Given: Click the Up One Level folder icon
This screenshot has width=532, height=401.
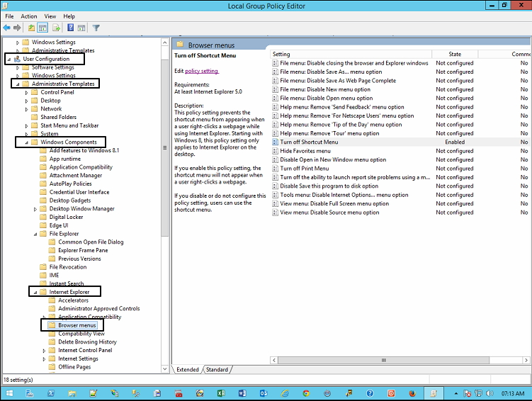Looking at the screenshot, I should point(32,28).
